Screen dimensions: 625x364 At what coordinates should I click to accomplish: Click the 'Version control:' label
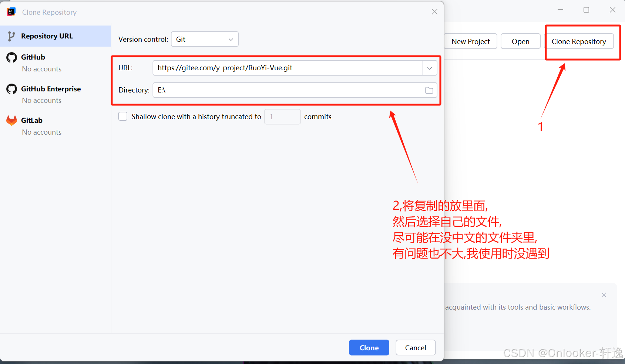click(143, 39)
